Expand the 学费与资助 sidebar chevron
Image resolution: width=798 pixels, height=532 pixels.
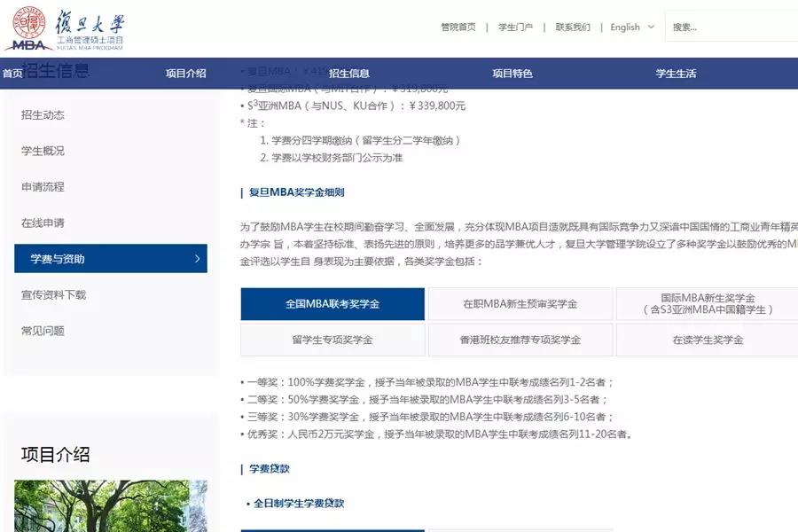coord(198,258)
